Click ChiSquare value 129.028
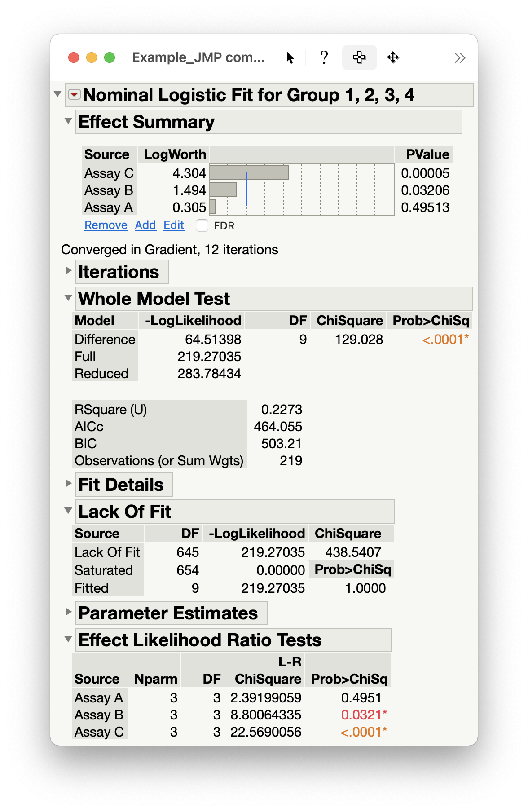The width and height of the screenshot is (528, 812). coord(359,340)
